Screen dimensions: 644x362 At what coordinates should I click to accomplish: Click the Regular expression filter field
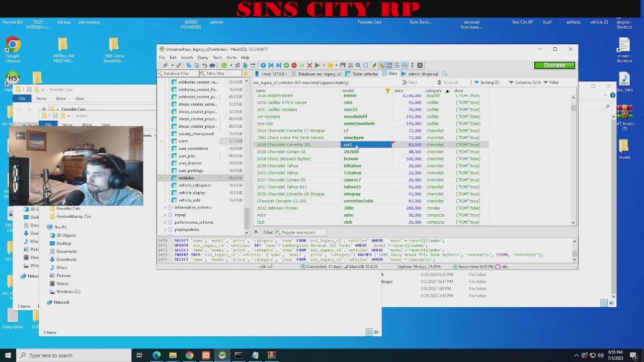tap(300, 232)
